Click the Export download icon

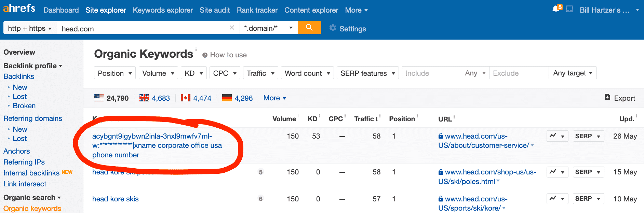click(x=607, y=97)
